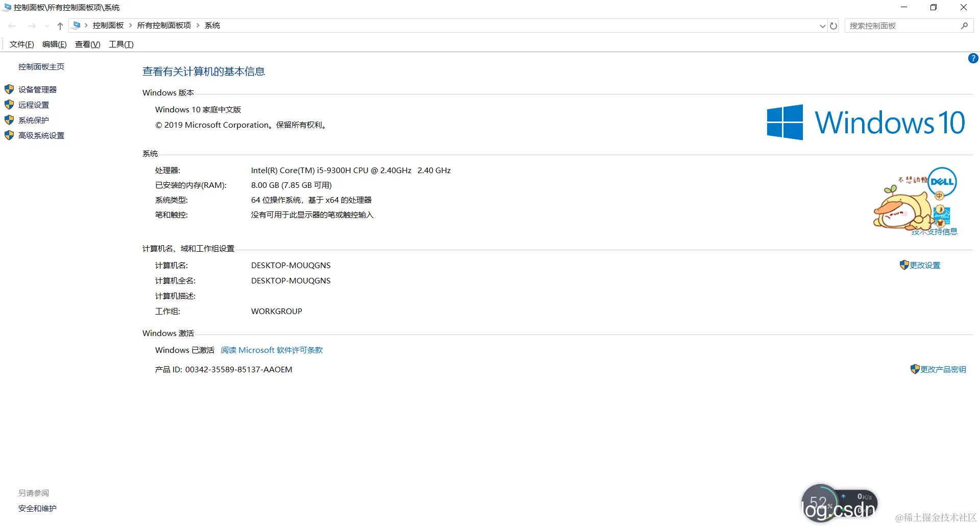
Task: Click the computer name DESKTOP-MOUQGNS
Action: point(291,266)
